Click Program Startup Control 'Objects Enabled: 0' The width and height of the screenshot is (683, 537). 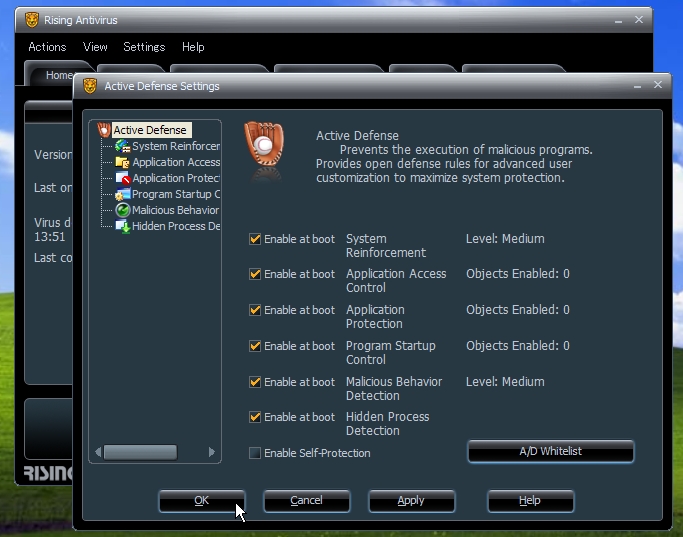[x=518, y=346]
